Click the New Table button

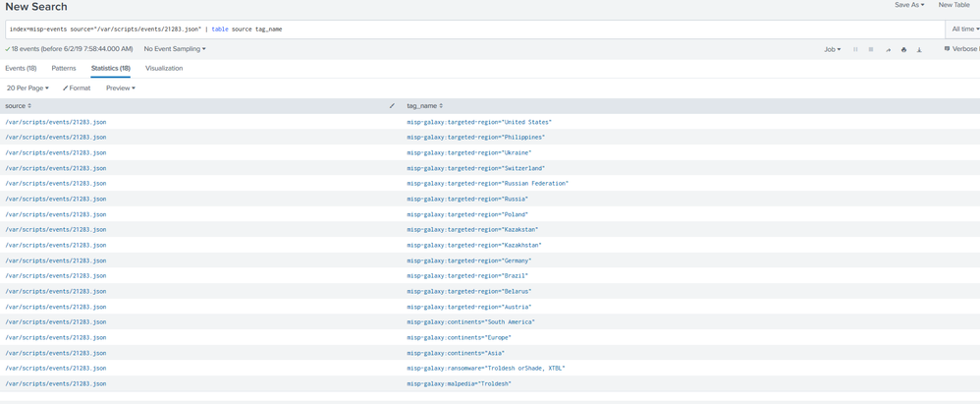click(953, 5)
